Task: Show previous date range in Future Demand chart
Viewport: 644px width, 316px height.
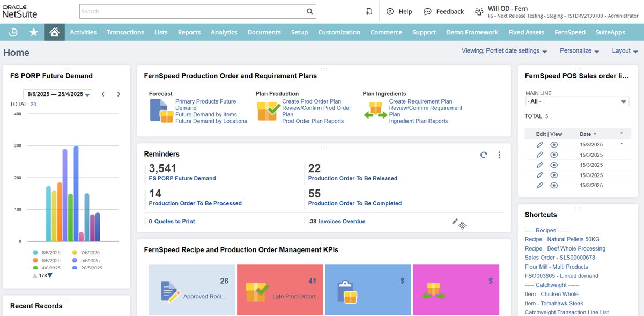Action: tap(103, 94)
